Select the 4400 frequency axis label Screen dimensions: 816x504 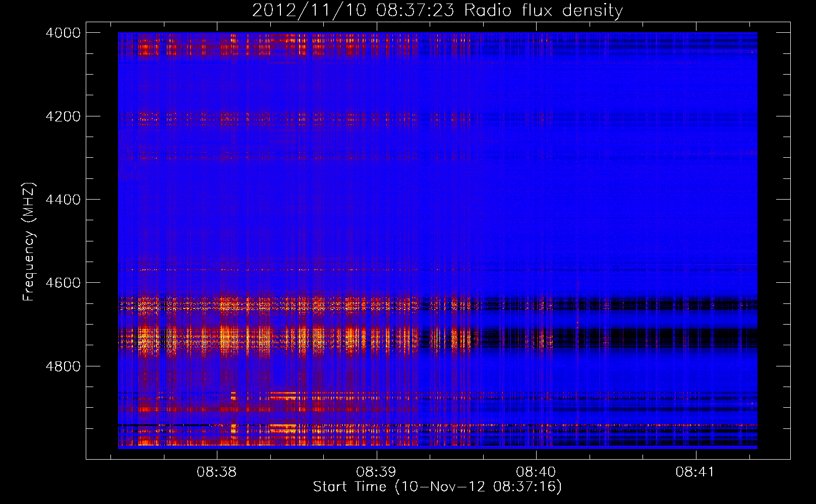[63, 200]
